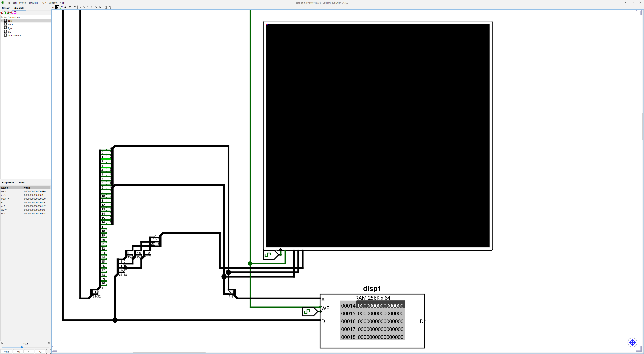The height and width of the screenshot is (354, 644).
Task: Click RAM row at address 00014
Action: 372,306
